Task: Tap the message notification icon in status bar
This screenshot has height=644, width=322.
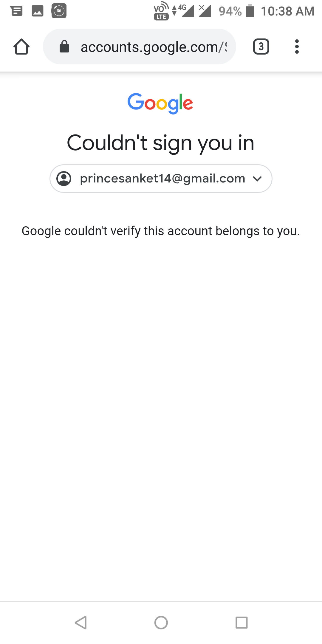Action: coord(16,11)
